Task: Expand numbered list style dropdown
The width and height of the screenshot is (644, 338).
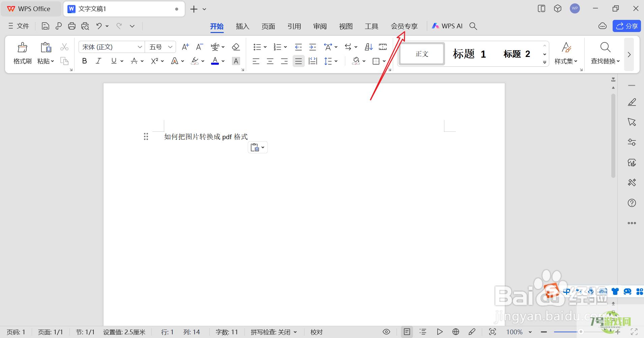Action: tap(285, 47)
